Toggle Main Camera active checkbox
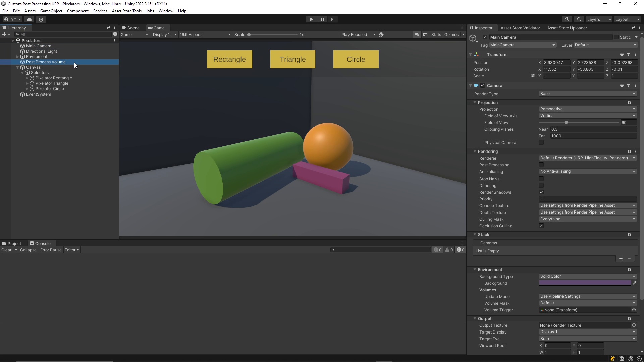644x362 pixels. coord(485,37)
